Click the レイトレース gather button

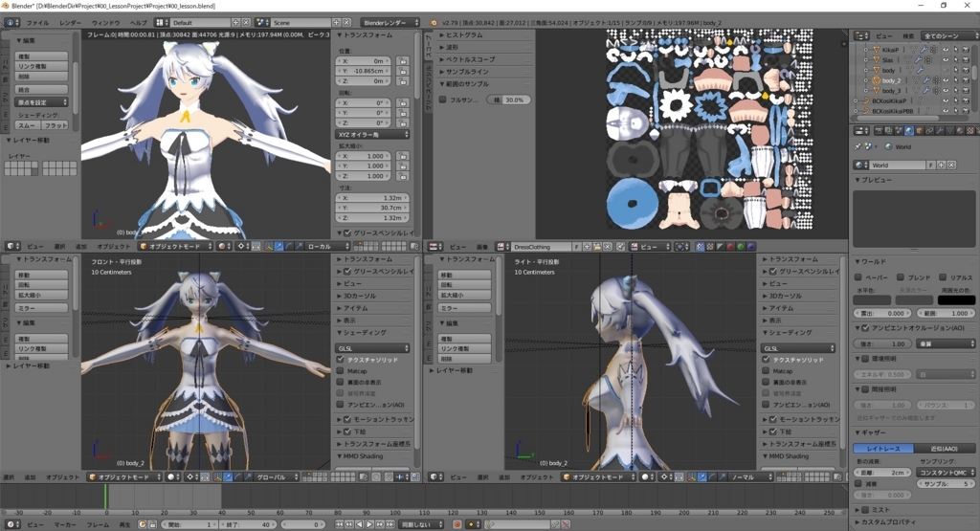[x=883, y=449]
